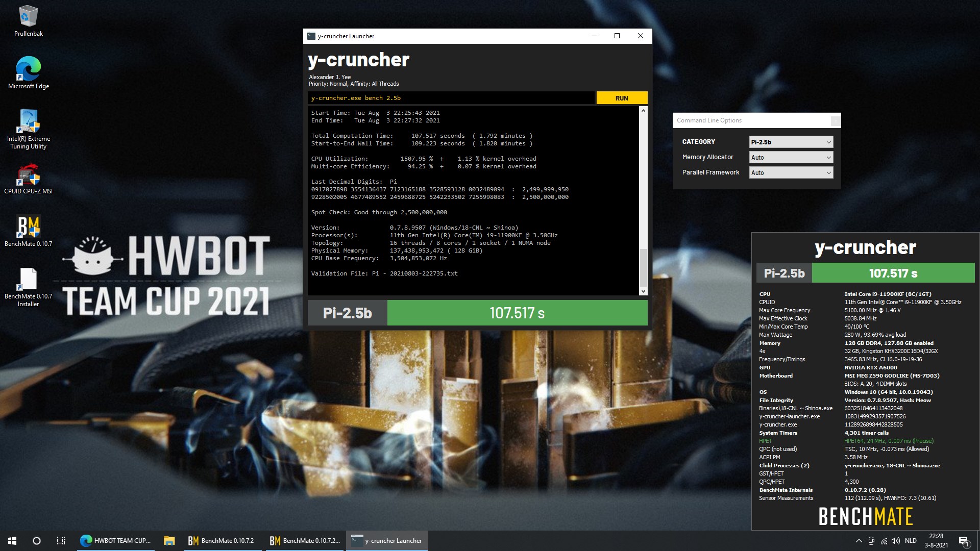Click the device tray icon left of the network icon

(x=871, y=541)
